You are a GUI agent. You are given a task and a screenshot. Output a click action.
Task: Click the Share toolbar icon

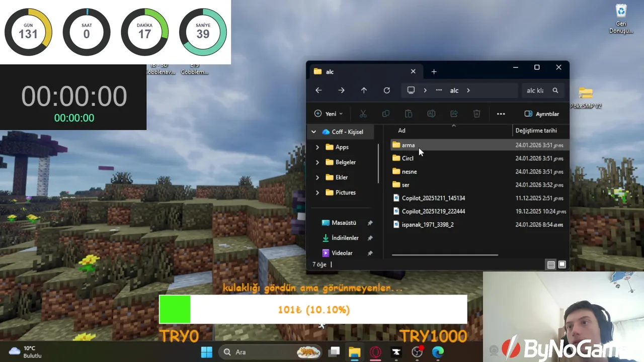pos(454,114)
